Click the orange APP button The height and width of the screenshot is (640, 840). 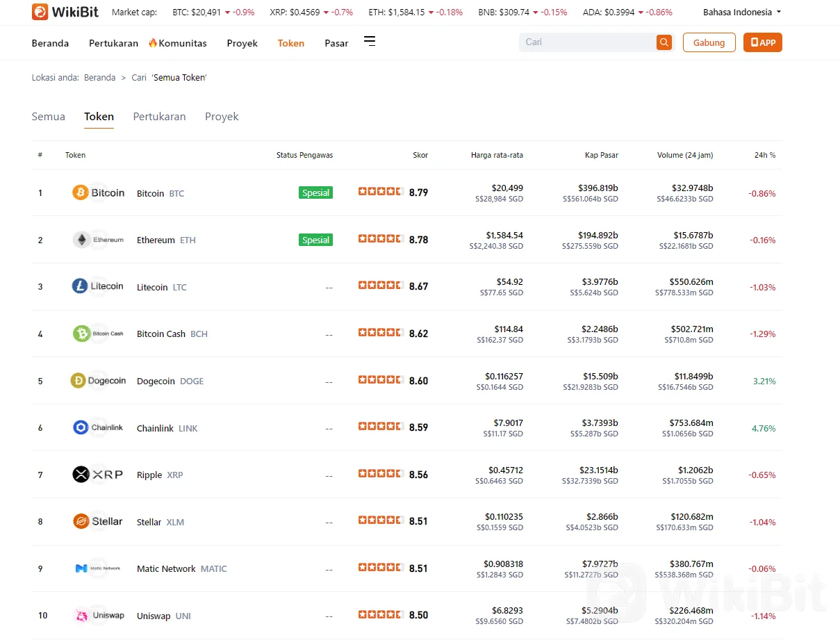(x=762, y=42)
